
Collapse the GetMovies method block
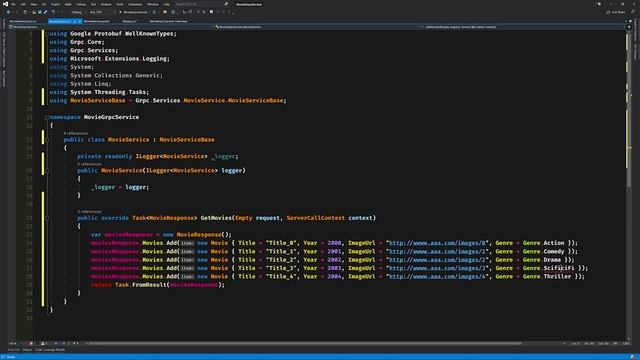47,218
